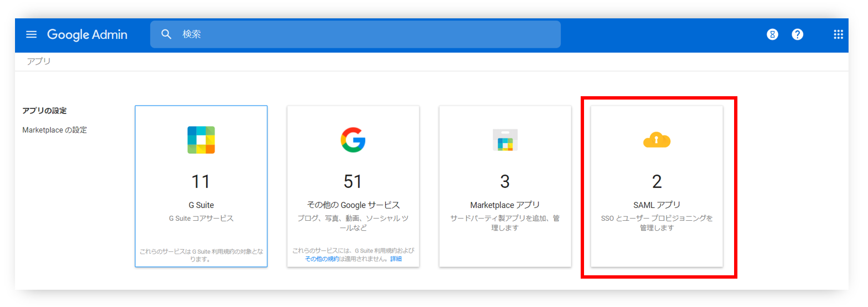The image size is (868, 307).
Task: Open the main menu hamburger icon
Action: click(x=31, y=34)
